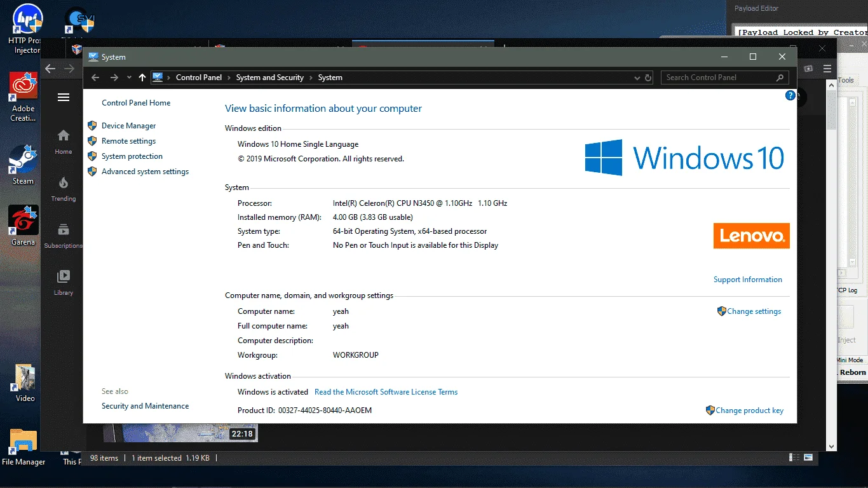Open hamburger menu in background app sidebar

64,97
